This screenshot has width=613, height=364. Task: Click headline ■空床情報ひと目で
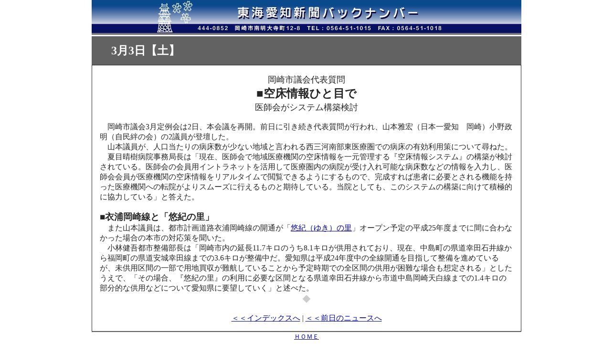tap(306, 94)
